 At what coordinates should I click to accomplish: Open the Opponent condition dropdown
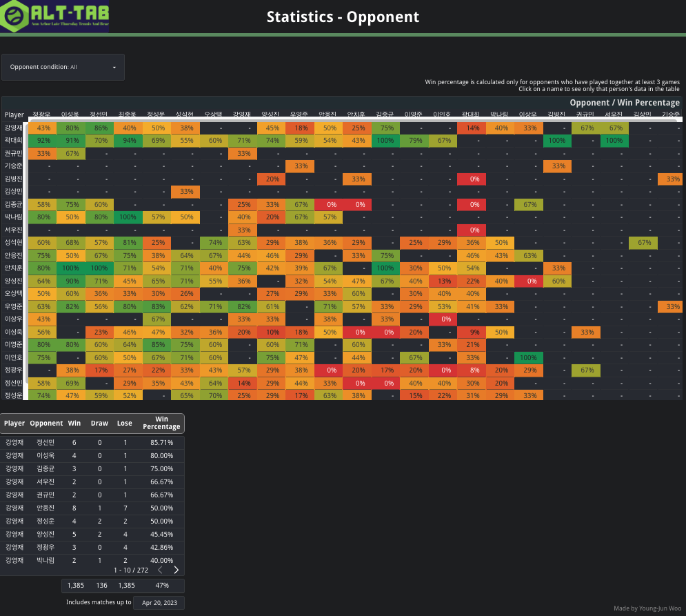63,67
